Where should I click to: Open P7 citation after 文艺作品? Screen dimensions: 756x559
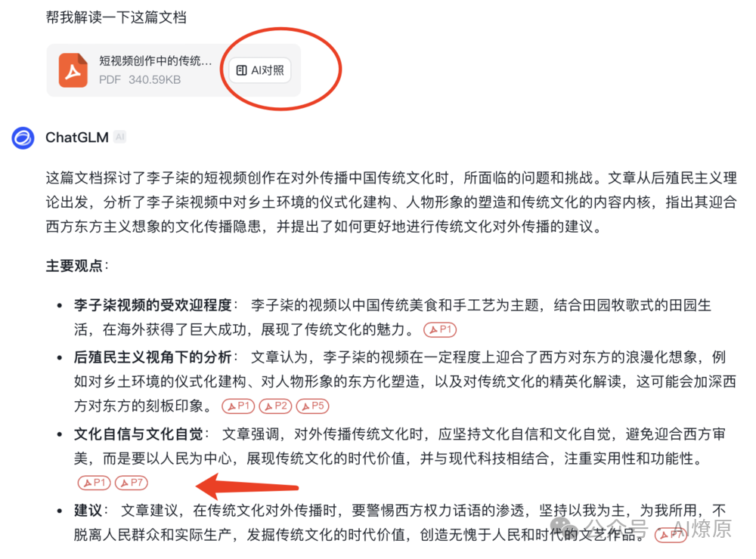point(671,534)
